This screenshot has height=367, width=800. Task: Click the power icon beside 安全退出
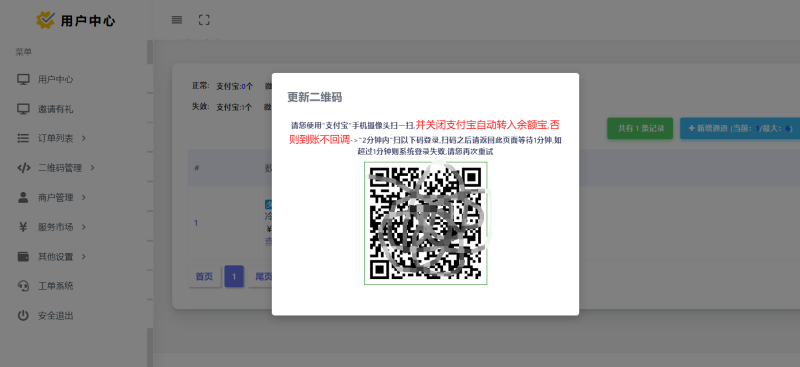pos(23,315)
